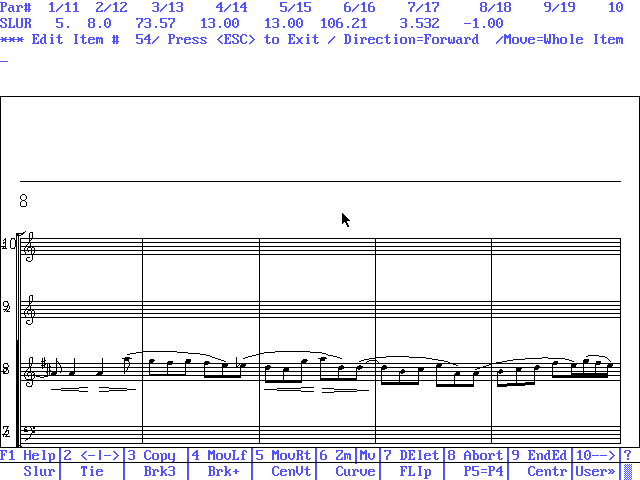Viewport: 640px width, 480px height.
Task: Click the question mark in bottom bar
Action: [628, 455]
